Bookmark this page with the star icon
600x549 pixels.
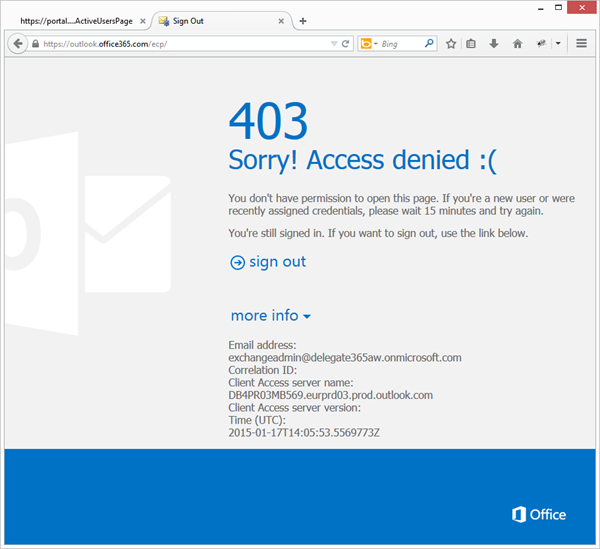pyautogui.click(x=451, y=44)
